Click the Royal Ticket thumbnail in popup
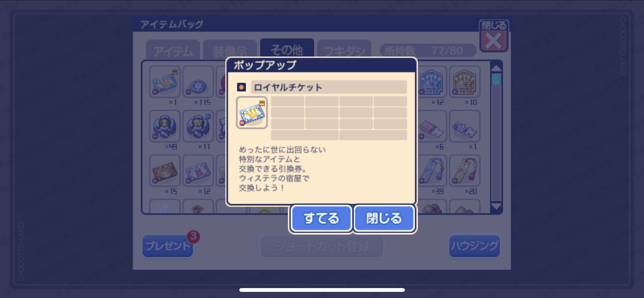Image resolution: width=644 pixels, height=298 pixels. click(x=252, y=113)
